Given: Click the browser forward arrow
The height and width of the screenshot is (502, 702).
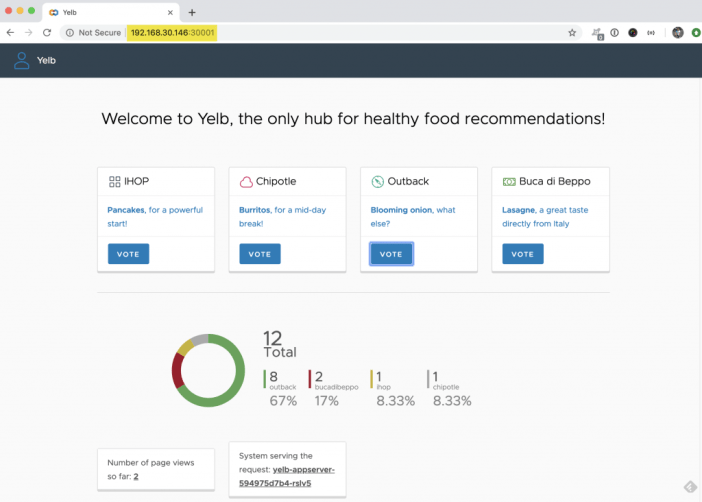Looking at the screenshot, I should pyautogui.click(x=29, y=33).
